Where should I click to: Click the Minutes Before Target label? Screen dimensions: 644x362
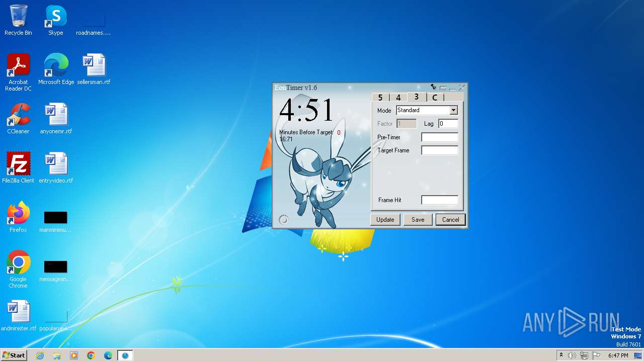[x=306, y=132]
